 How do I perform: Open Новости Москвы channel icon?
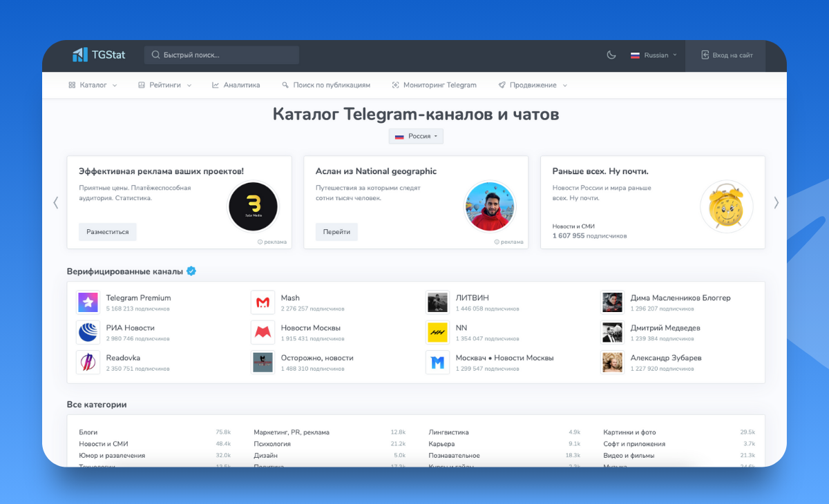[263, 332]
